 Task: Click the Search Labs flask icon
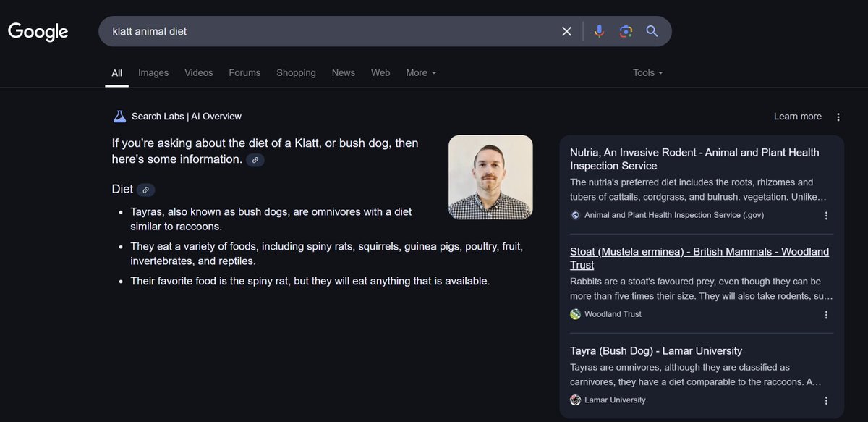click(119, 117)
